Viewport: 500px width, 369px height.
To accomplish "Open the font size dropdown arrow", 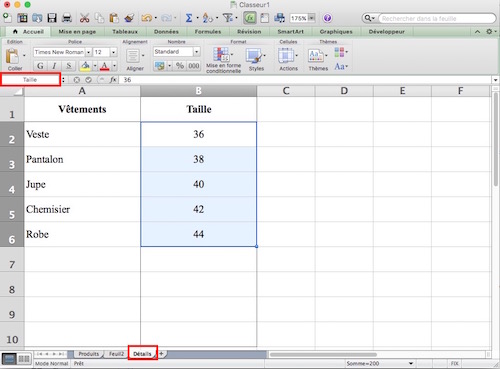I will 114,52.
